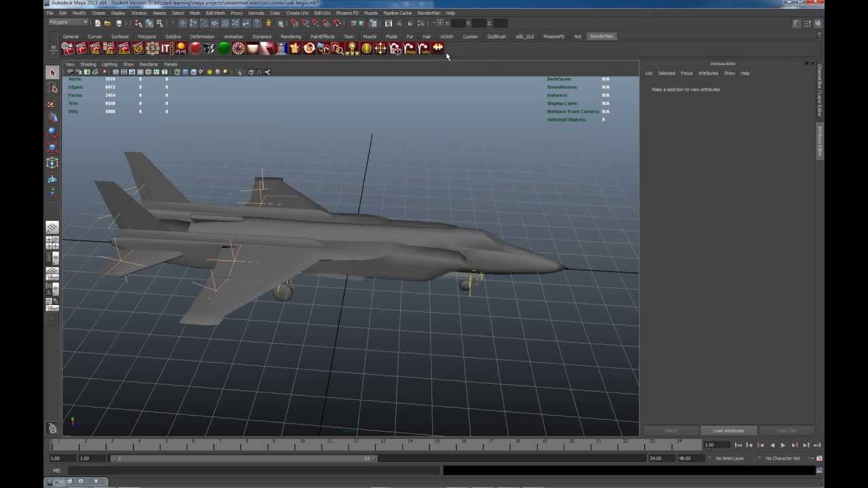Viewport: 868px width, 488px height.
Task: Go to the end of playback range
Action: click(x=817, y=445)
